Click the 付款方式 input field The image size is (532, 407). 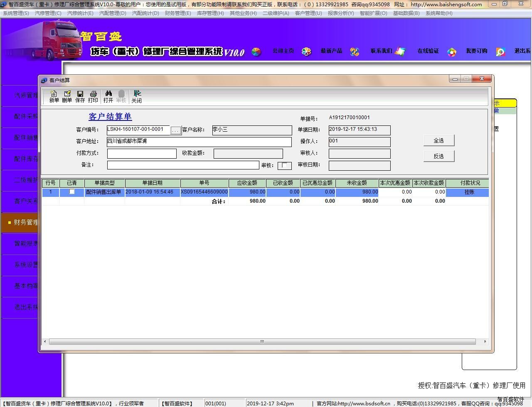[x=142, y=154]
